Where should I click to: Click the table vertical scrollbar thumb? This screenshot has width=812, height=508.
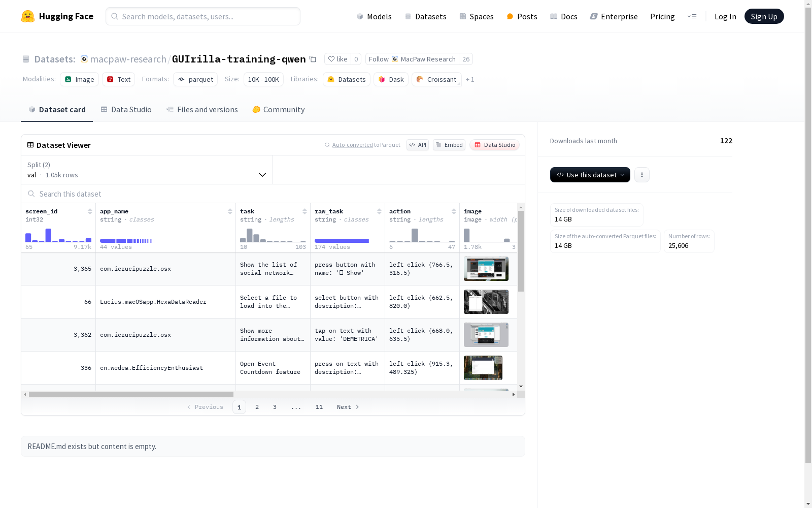(x=521, y=251)
